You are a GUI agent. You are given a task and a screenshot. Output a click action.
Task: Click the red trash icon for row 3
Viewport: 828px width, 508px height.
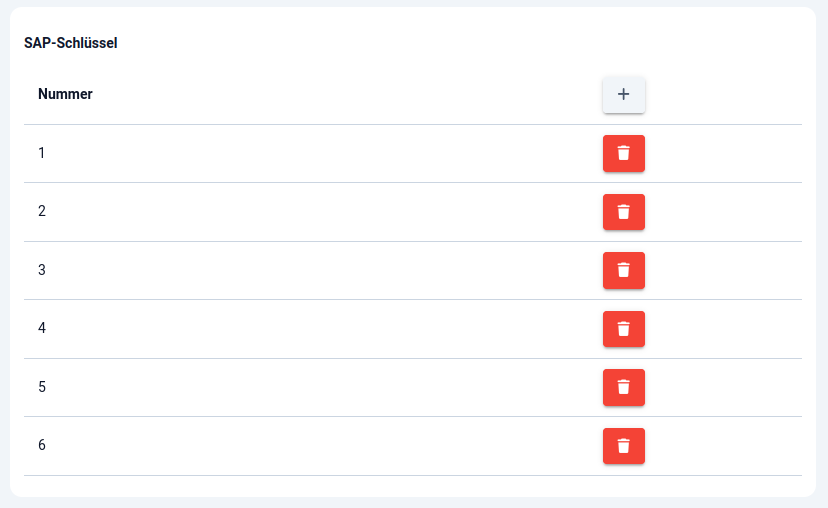click(624, 270)
